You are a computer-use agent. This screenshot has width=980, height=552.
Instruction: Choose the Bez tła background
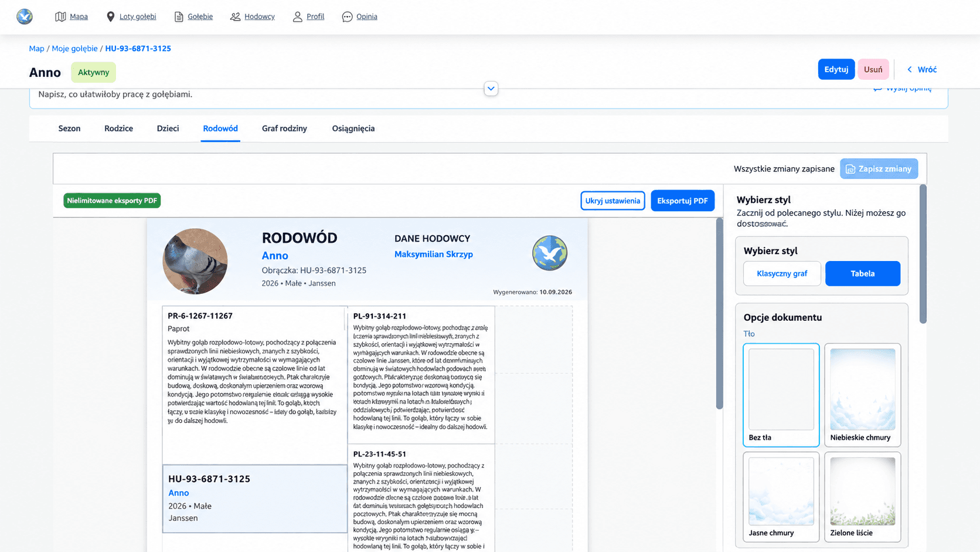point(781,395)
